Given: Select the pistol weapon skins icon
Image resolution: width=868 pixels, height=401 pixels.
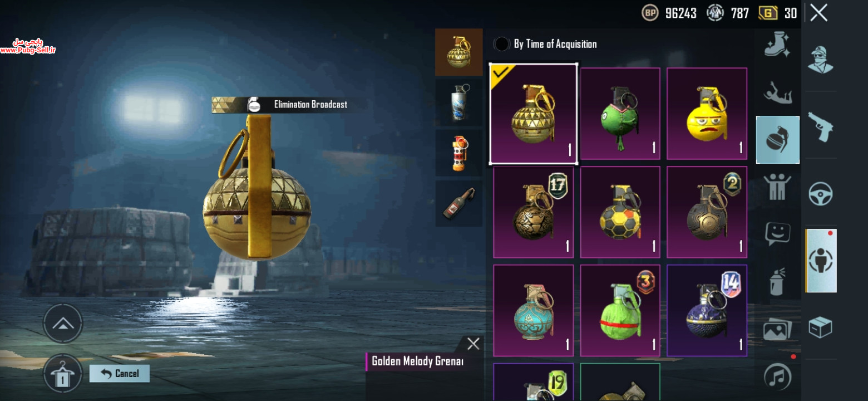Looking at the screenshot, I should click(x=820, y=127).
